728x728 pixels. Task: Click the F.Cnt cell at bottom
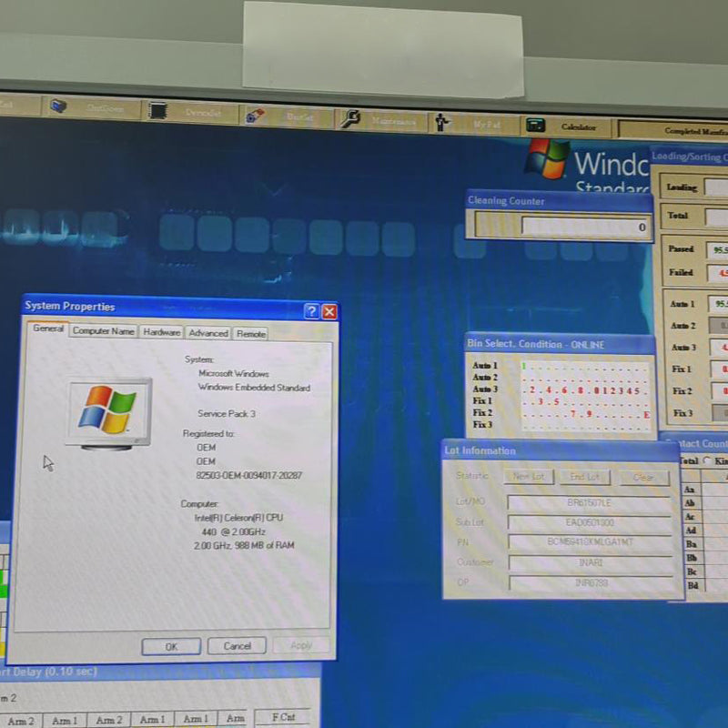pyautogui.click(x=283, y=717)
